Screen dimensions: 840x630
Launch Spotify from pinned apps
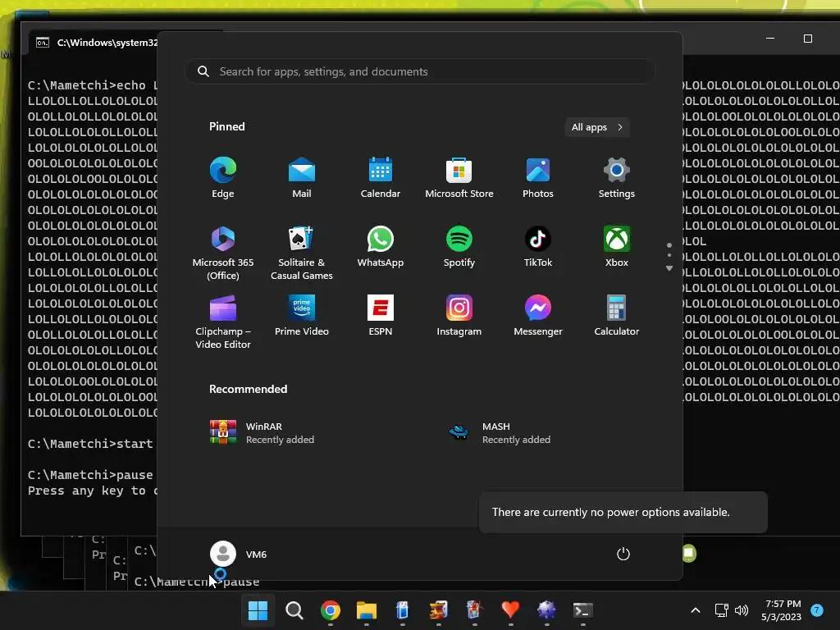[x=459, y=246]
